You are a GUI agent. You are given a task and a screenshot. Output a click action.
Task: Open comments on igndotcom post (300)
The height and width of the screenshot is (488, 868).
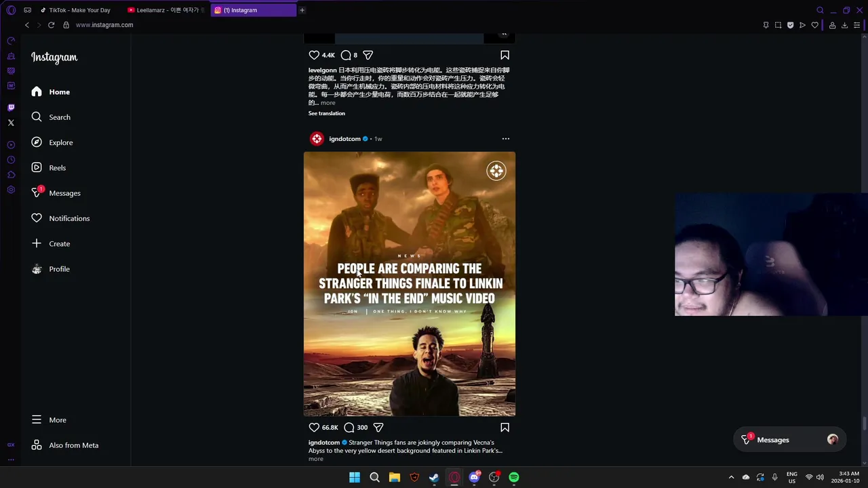[x=349, y=428]
